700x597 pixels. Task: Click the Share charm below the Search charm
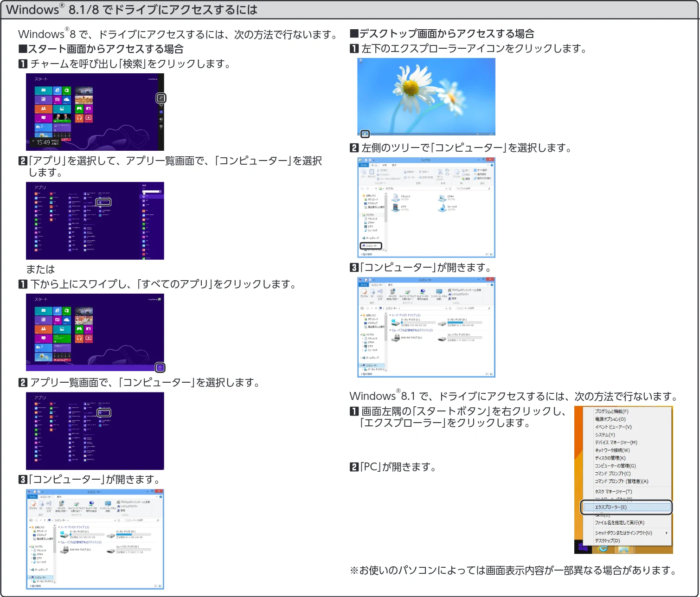point(161,105)
